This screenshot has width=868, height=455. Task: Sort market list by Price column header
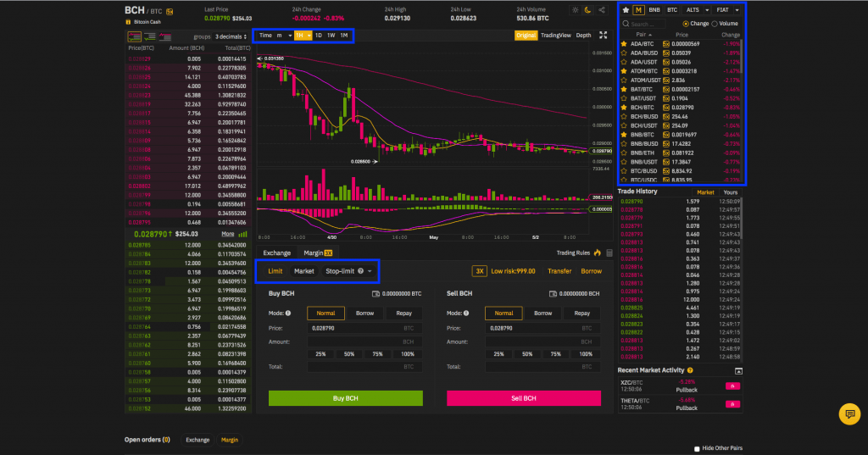click(682, 35)
